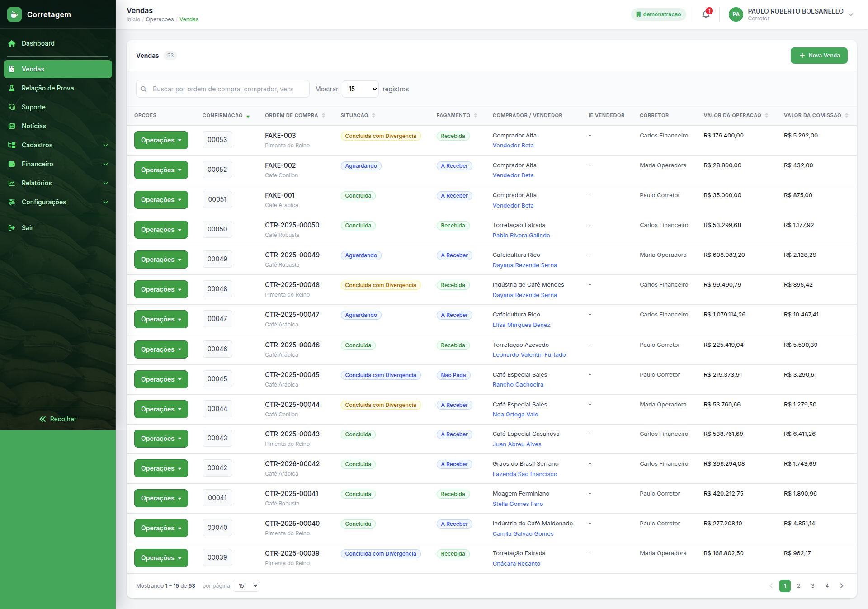Image resolution: width=868 pixels, height=609 pixels.
Task: Sort by Valor da Comissao column arrows
Action: pyautogui.click(x=846, y=116)
